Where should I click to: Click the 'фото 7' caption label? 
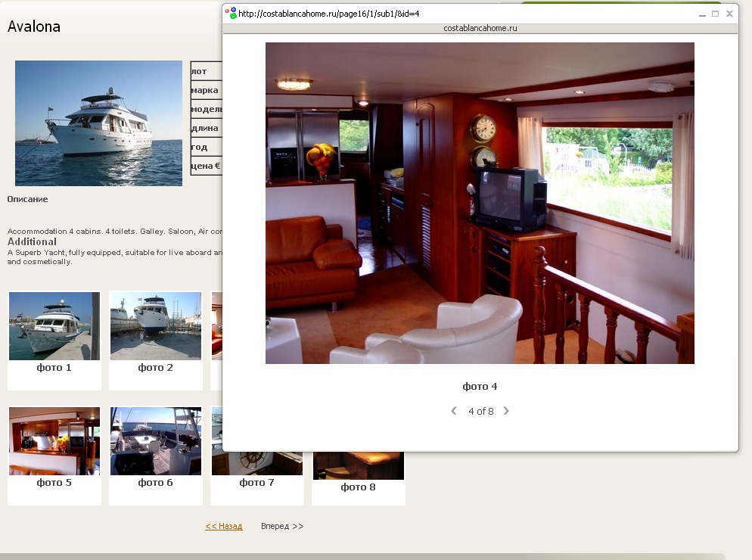coord(257,483)
